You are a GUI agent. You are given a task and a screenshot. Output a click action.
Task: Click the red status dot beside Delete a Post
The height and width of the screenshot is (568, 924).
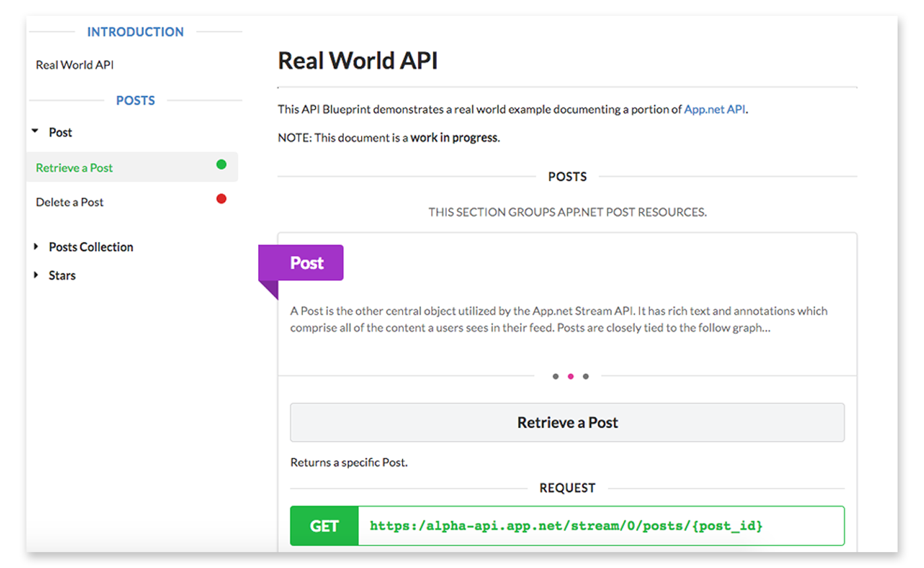(x=221, y=199)
